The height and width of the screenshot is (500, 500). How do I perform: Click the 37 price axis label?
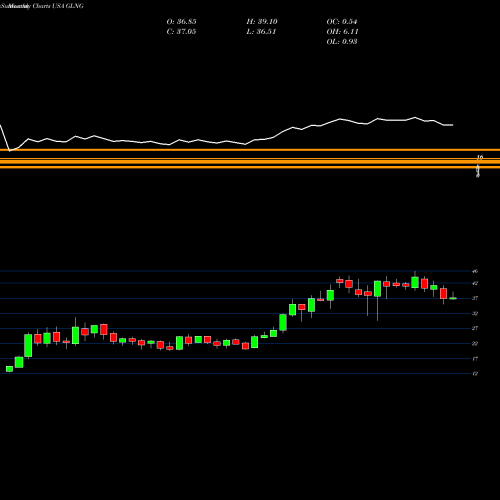[475, 298]
